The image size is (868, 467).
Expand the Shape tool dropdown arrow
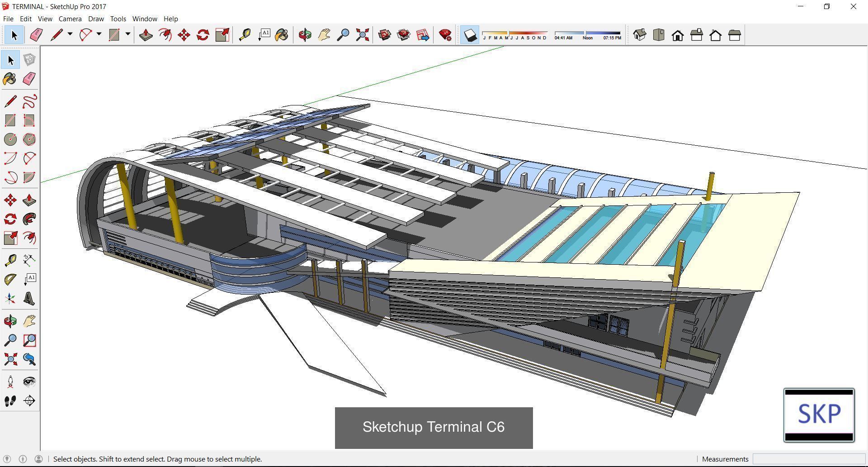[128, 34]
